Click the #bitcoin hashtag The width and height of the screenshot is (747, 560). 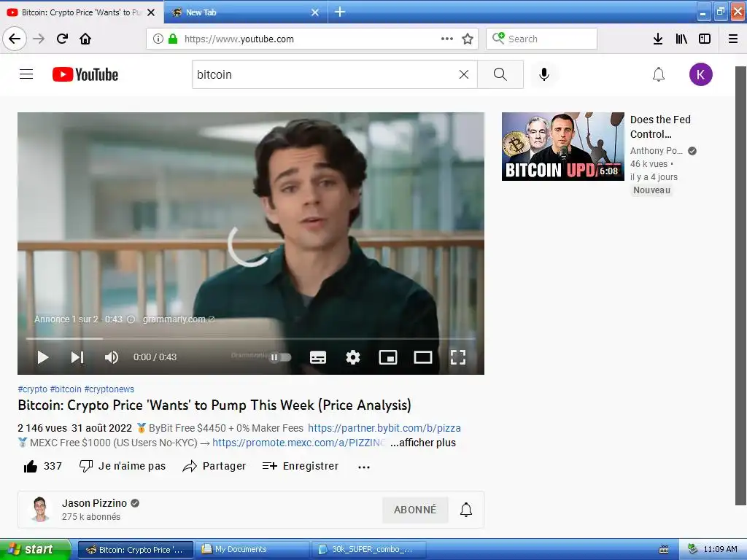pyautogui.click(x=66, y=389)
